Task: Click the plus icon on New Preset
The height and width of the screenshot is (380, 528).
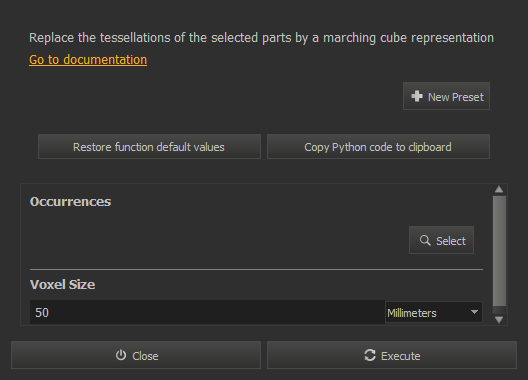Action: point(417,96)
